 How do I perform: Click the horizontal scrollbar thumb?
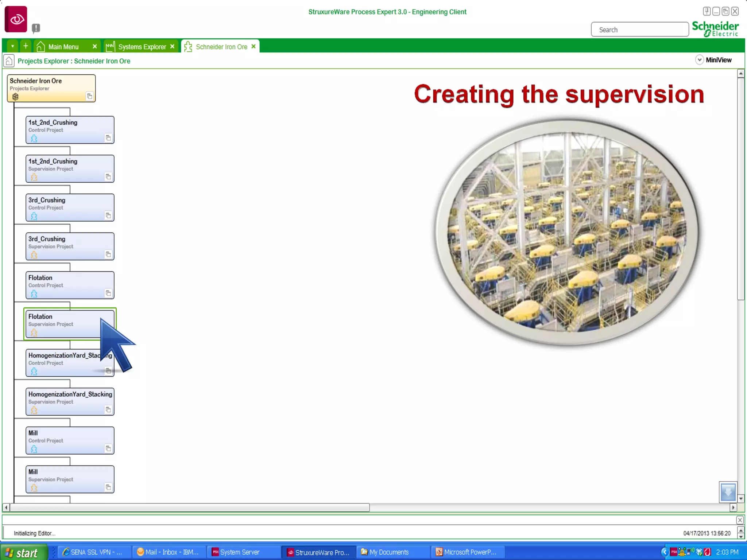[x=190, y=507]
